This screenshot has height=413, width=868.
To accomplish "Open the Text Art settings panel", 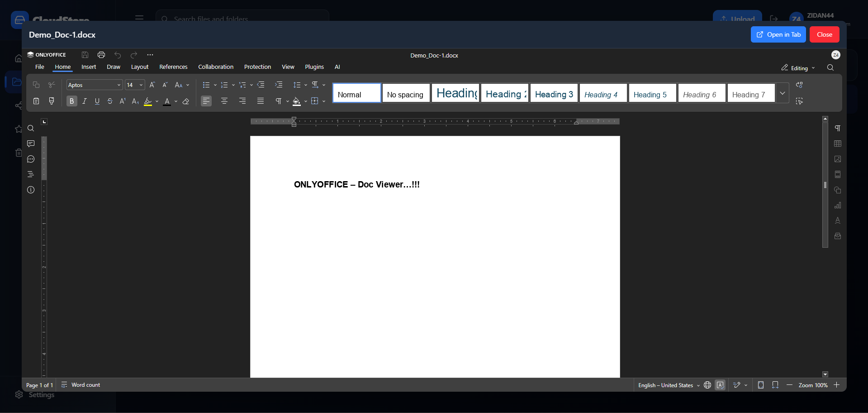I will tap(838, 221).
